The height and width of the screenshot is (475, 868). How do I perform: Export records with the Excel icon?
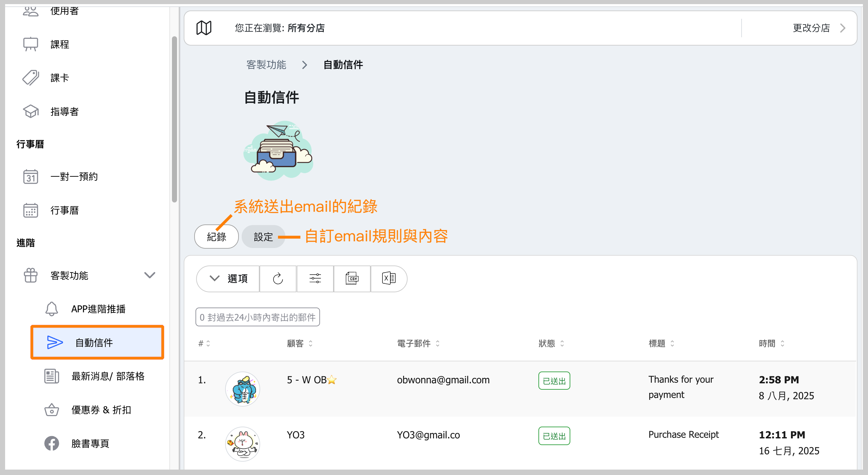[x=388, y=279]
